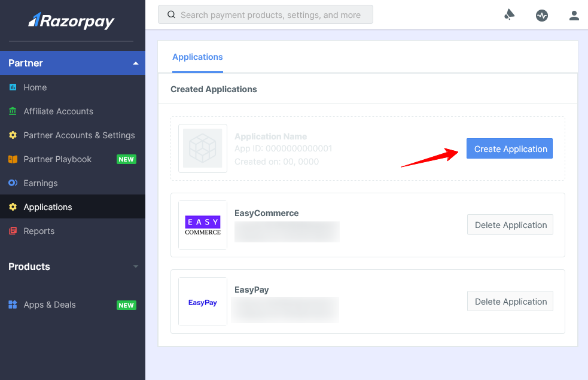The height and width of the screenshot is (380, 588).
Task: Click the EasyCommerce application name
Action: (x=267, y=213)
